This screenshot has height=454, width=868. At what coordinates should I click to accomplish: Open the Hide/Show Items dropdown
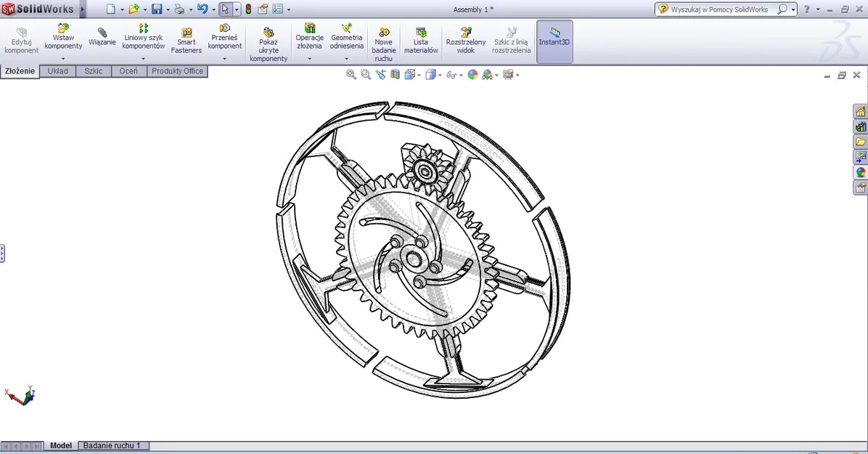(x=462, y=74)
